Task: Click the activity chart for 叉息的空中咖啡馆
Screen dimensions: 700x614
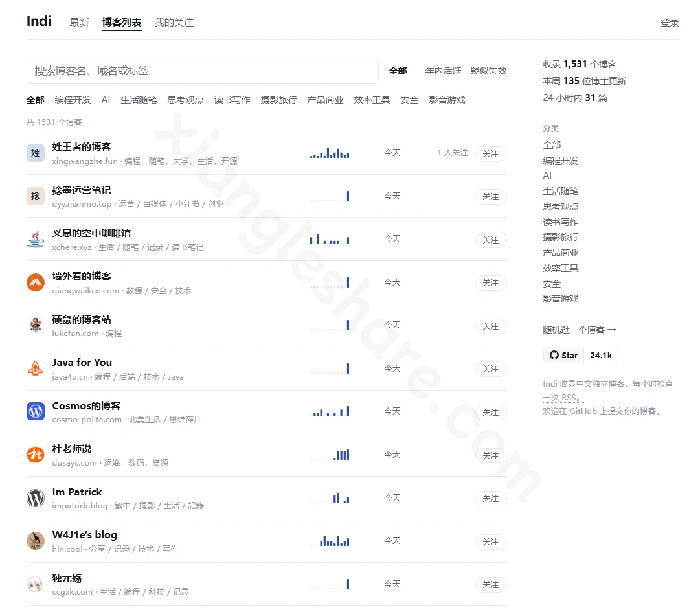Action: 330,239
